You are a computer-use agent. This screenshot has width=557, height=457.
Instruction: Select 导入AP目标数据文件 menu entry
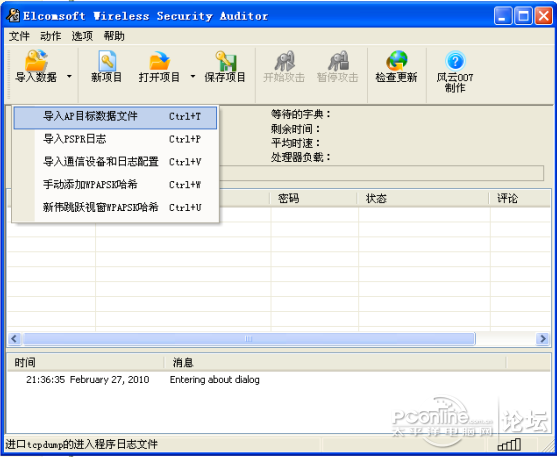(115, 117)
